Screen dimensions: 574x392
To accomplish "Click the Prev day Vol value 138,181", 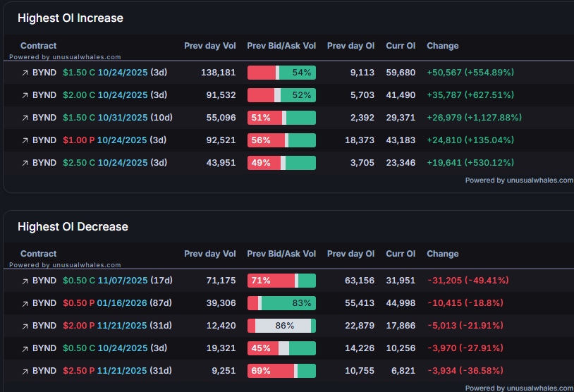I will 218,73.
